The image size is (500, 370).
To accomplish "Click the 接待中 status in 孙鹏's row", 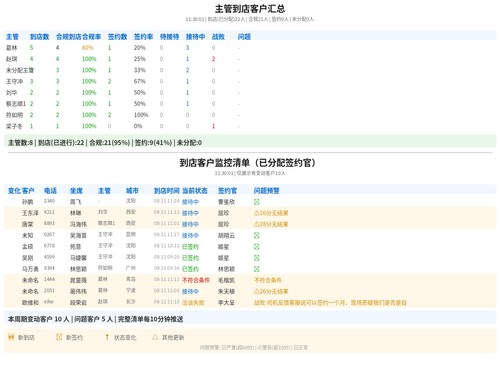I will click(x=190, y=202).
